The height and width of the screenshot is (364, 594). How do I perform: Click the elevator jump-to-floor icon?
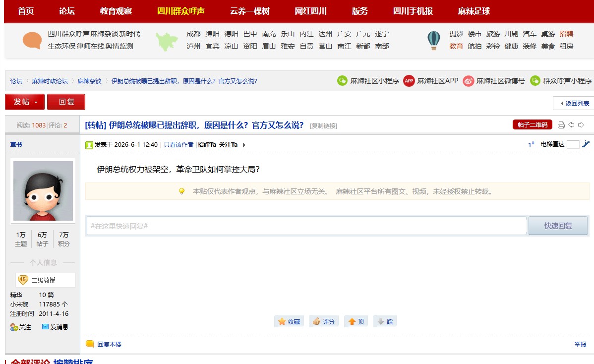(586, 144)
